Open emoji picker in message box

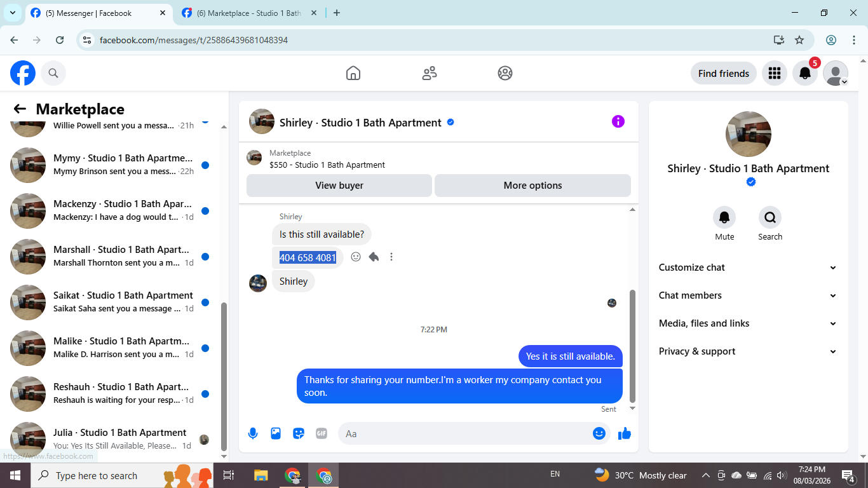599,433
